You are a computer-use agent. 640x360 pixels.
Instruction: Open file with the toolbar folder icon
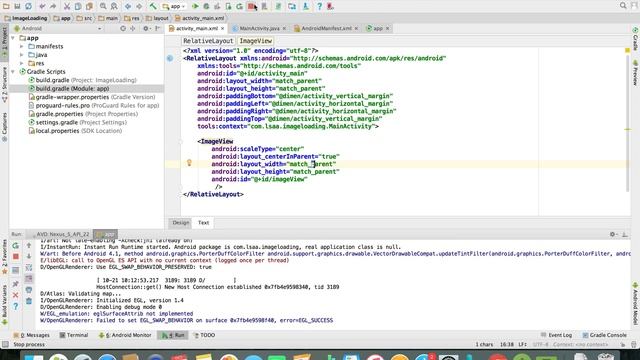pos(6,6)
